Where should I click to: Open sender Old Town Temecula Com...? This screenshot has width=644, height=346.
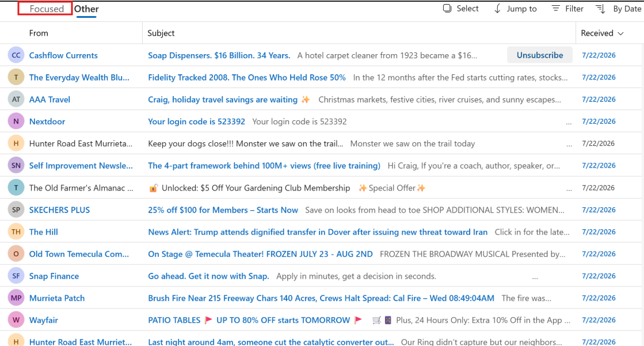click(79, 254)
